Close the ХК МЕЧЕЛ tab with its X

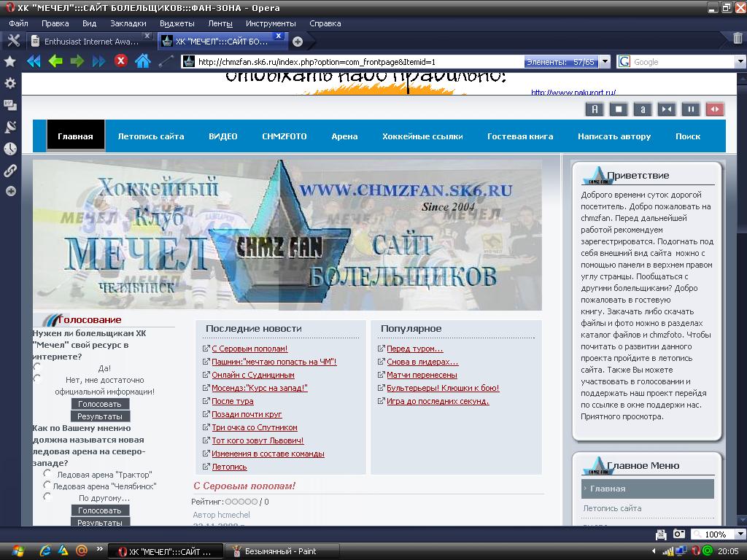point(279,36)
